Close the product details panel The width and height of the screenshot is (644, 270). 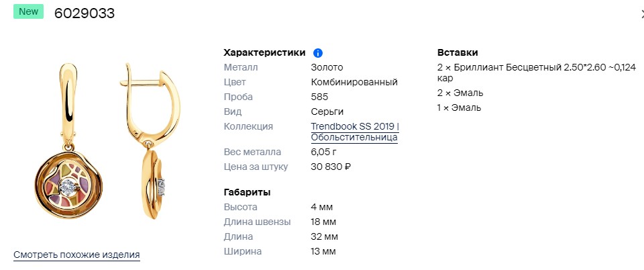[641, 13]
